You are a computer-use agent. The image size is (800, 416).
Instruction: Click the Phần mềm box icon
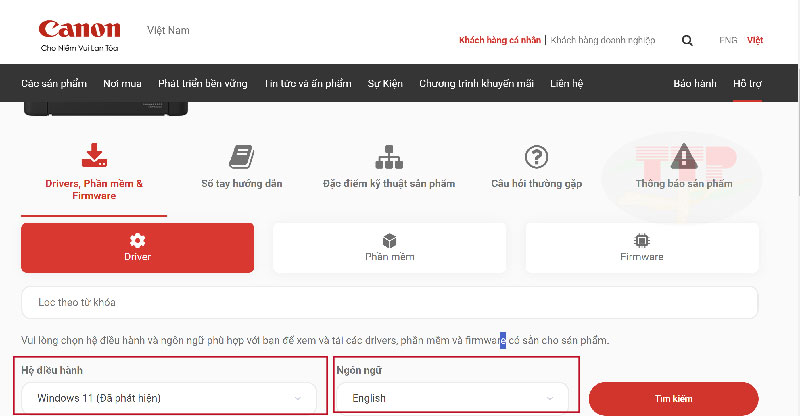click(389, 241)
